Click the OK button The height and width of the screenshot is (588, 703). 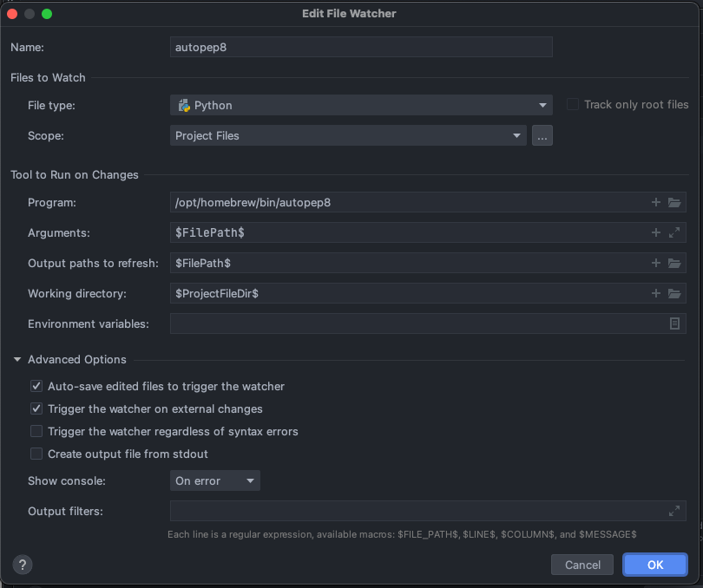(654, 565)
